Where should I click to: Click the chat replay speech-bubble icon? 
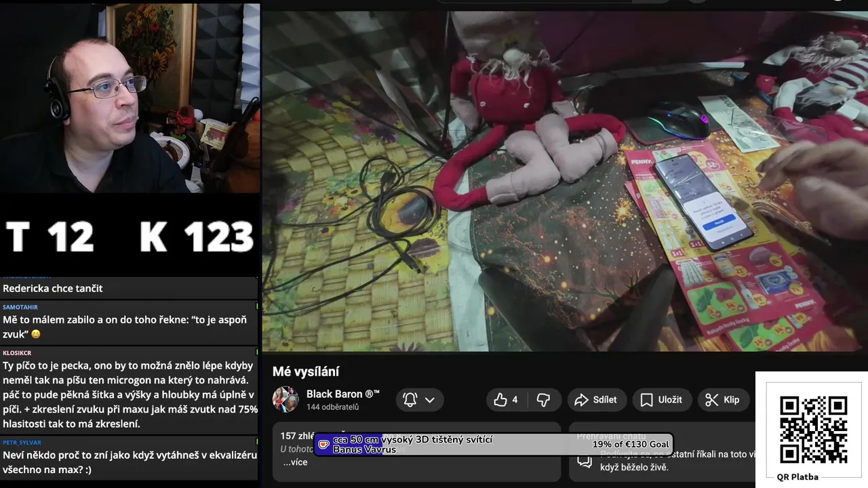tap(585, 461)
